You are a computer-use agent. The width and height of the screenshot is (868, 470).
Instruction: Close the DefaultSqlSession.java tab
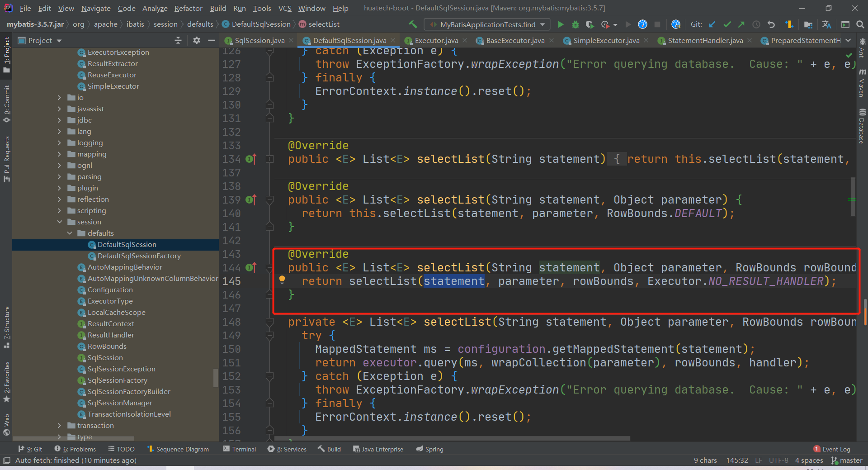(x=393, y=40)
